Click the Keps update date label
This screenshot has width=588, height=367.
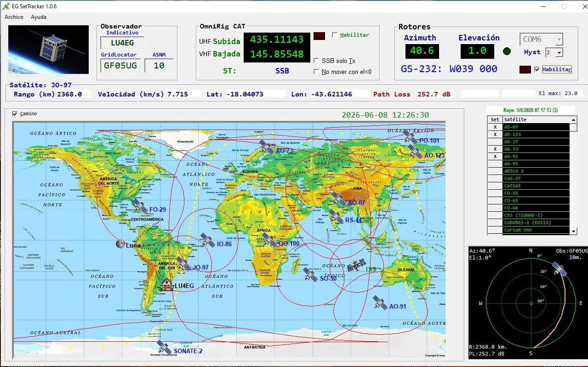(x=531, y=110)
